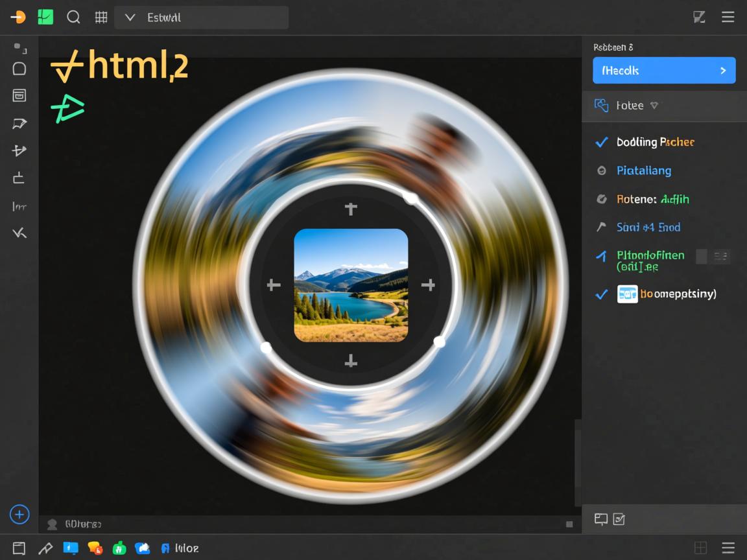
Task: Click the Rotene: Adfih option
Action: 652,199
